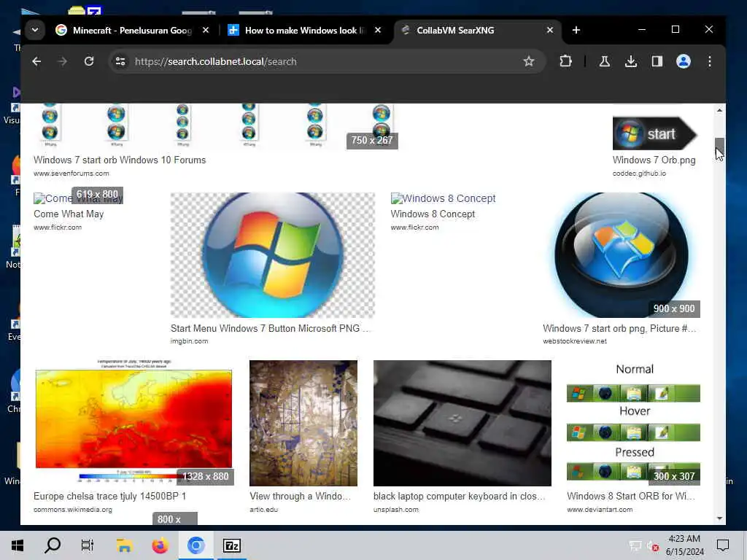Open the profile avatar menu
The width and height of the screenshot is (747, 560).
(683, 61)
